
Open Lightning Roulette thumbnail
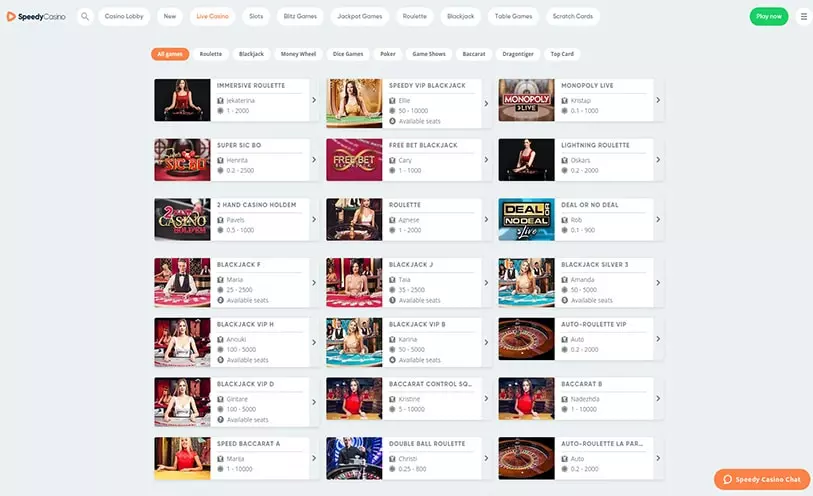pyautogui.click(x=526, y=160)
